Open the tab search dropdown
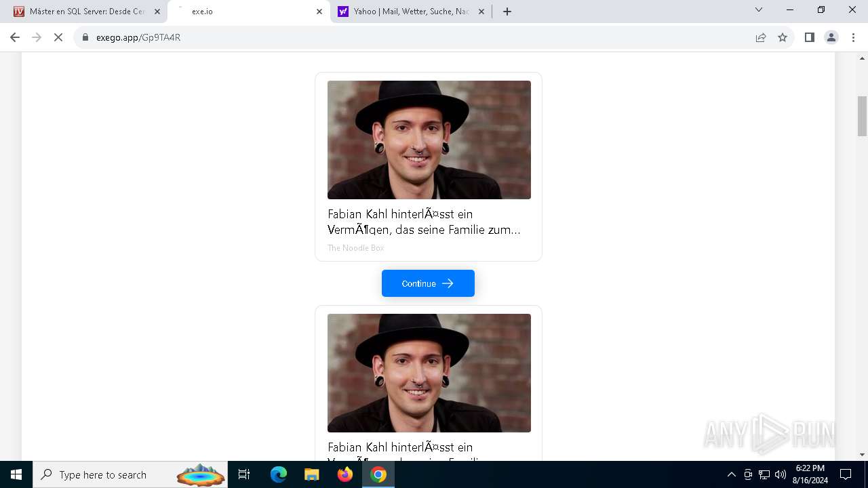This screenshot has height=488, width=868. pos(759,9)
